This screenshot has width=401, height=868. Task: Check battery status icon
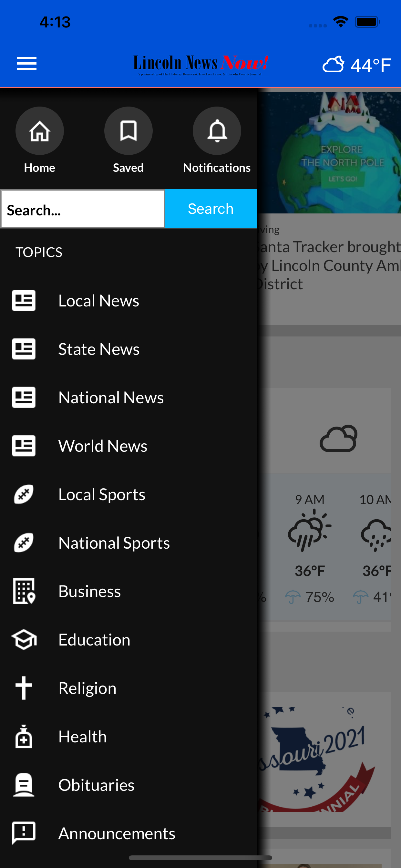[367, 22]
